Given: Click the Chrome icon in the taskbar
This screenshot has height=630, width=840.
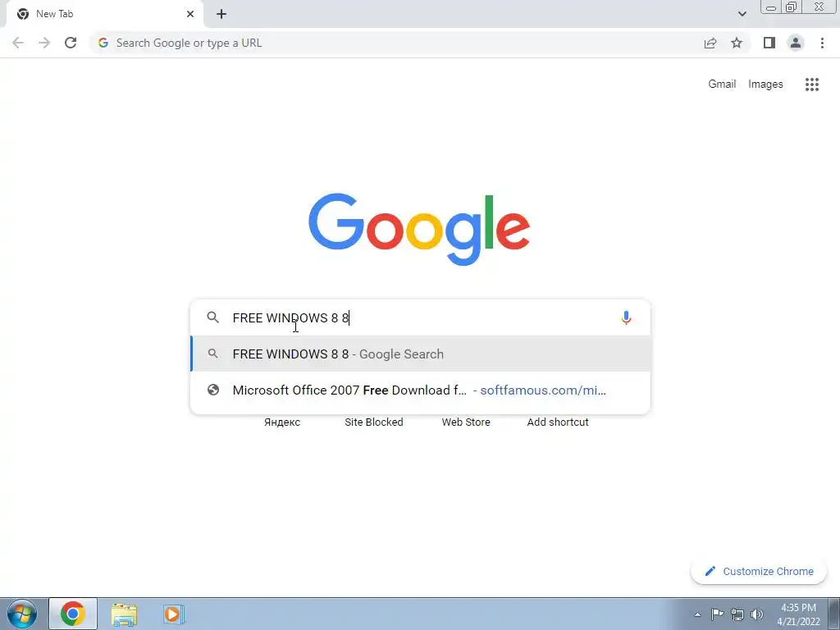Looking at the screenshot, I should coord(73,614).
